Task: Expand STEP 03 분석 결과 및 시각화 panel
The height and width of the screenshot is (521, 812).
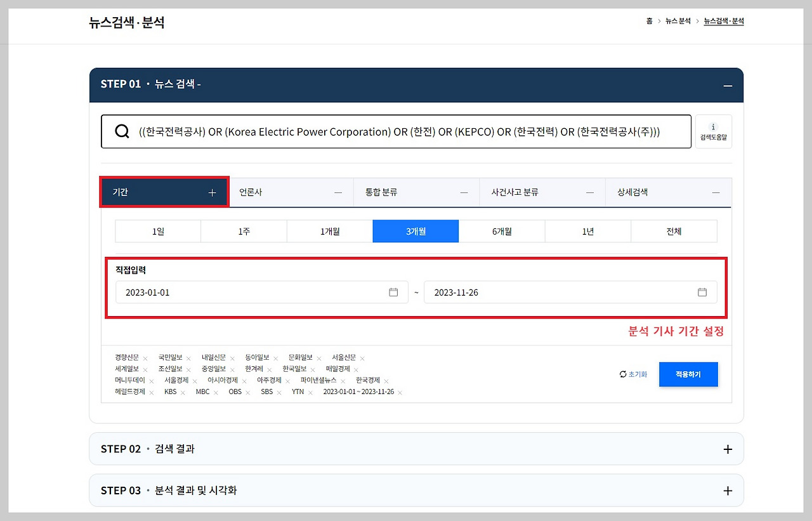Action: tap(728, 491)
